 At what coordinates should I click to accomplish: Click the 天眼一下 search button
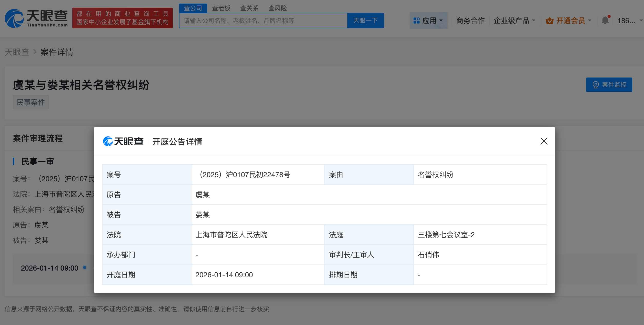(x=365, y=20)
